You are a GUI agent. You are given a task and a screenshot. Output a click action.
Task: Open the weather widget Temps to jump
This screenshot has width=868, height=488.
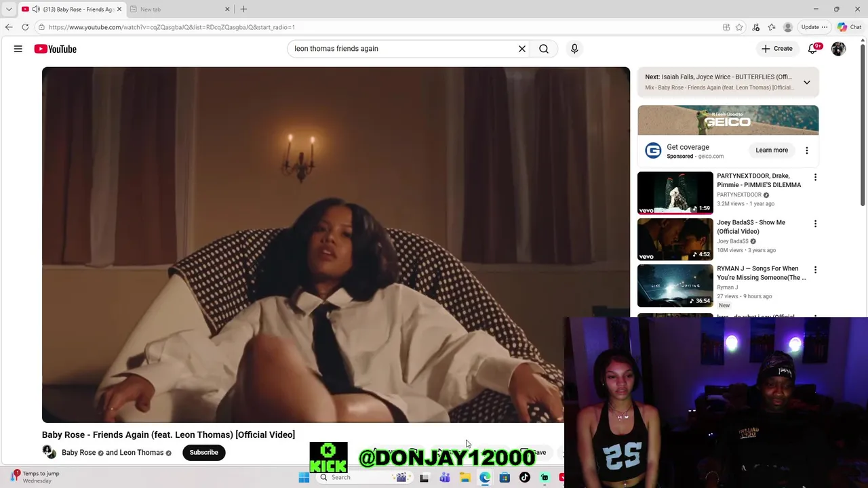point(35,477)
